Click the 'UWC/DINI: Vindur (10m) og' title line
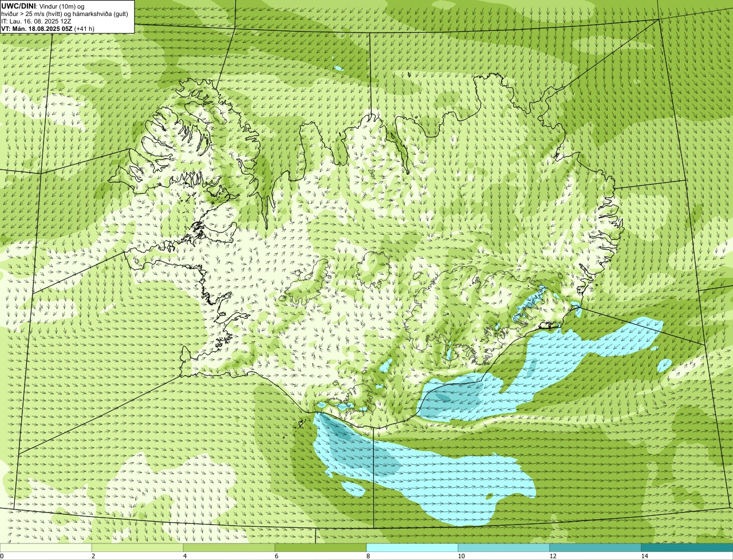The height and width of the screenshot is (560, 733). pos(43,6)
